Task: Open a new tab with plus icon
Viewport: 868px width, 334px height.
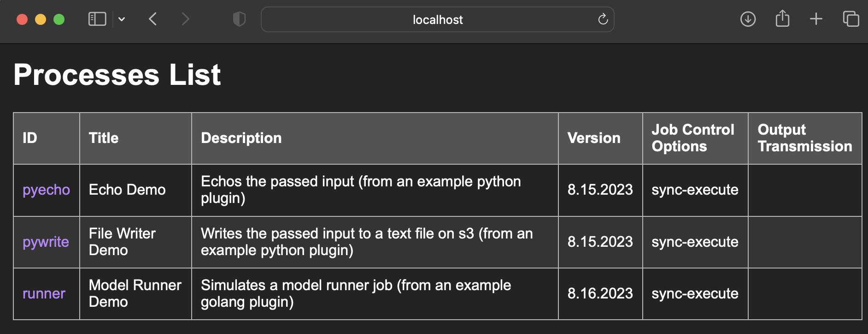Action: pos(816,19)
